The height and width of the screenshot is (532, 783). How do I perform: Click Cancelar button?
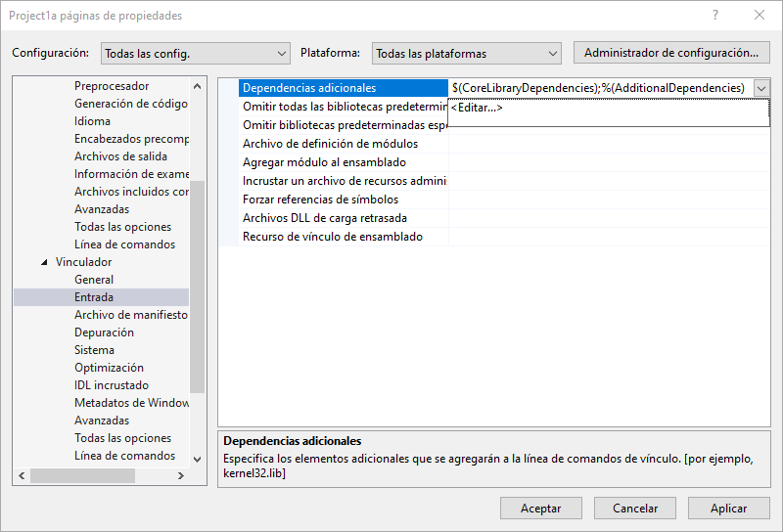coord(634,509)
